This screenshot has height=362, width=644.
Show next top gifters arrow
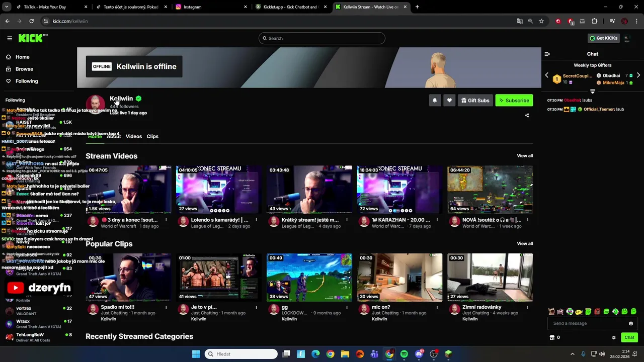(638, 75)
